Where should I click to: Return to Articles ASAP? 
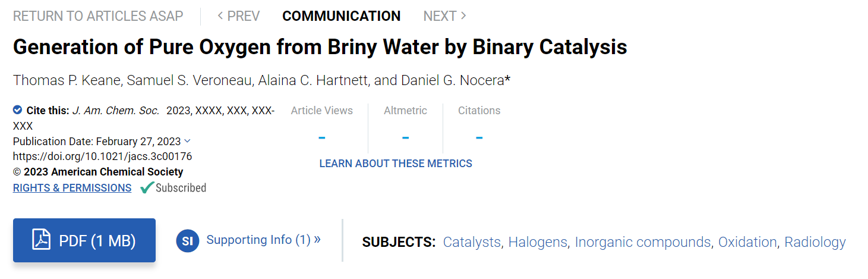pos(98,16)
